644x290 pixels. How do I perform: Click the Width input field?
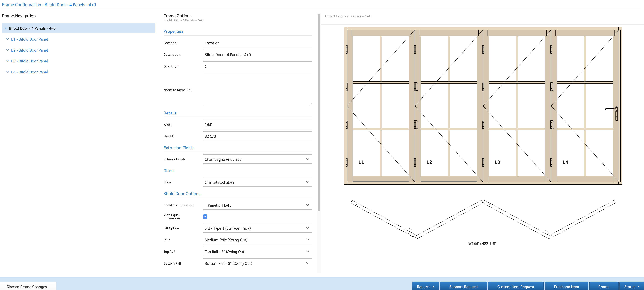(x=257, y=124)
